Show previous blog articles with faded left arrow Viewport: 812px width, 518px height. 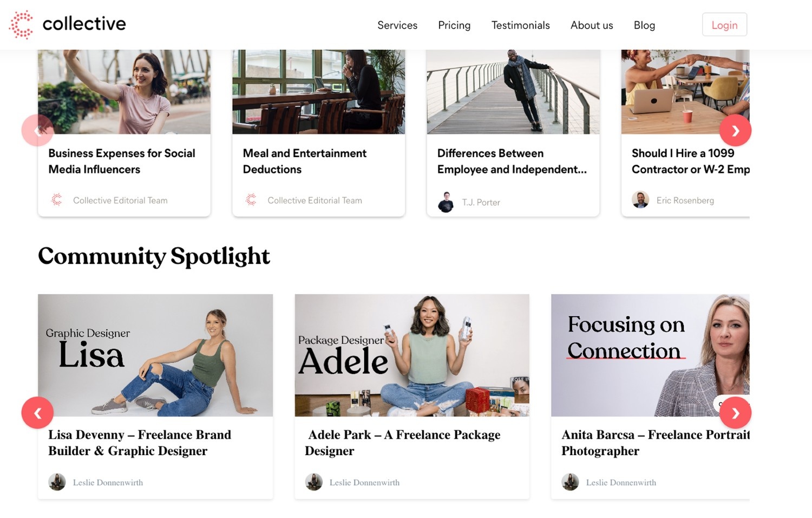click(x=37, y=131)
